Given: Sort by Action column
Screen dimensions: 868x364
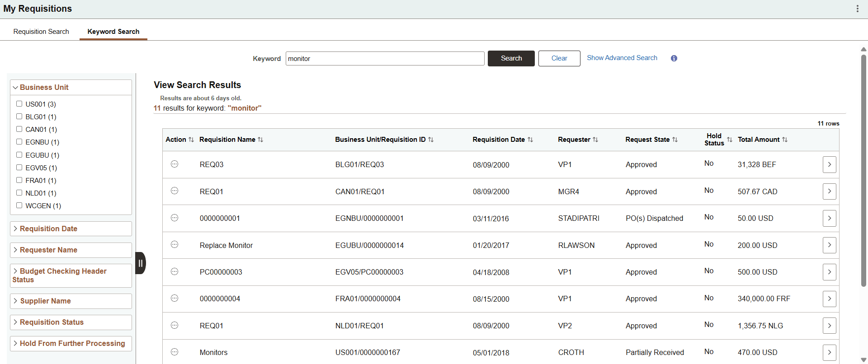Looking at the screenshot, I should click(191, 140).
